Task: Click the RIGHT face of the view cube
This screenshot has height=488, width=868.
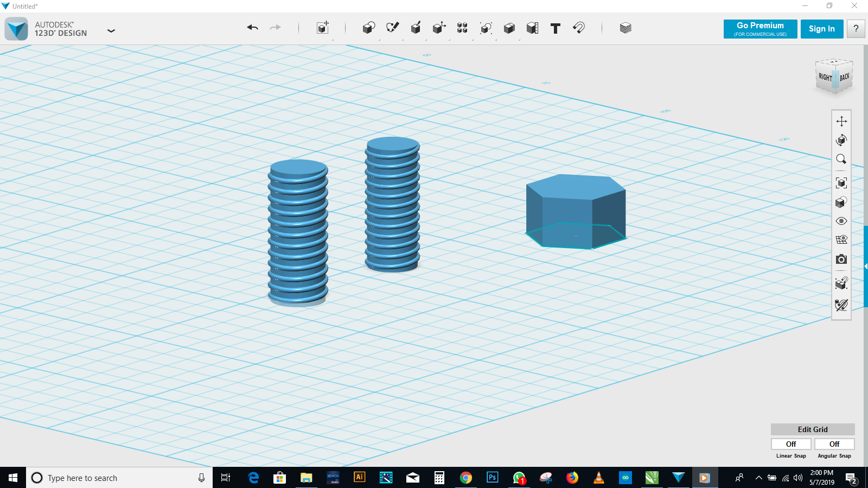Action: coord(825,77)
